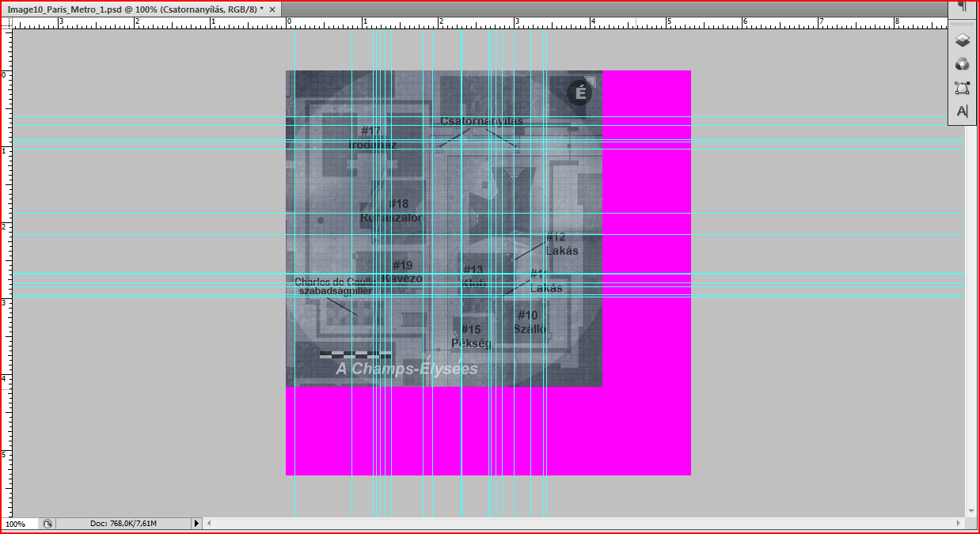Viewport: 980px width, 534px height.
Task: Click the status bar preview icon beside zoom
Action: point(47,524)
